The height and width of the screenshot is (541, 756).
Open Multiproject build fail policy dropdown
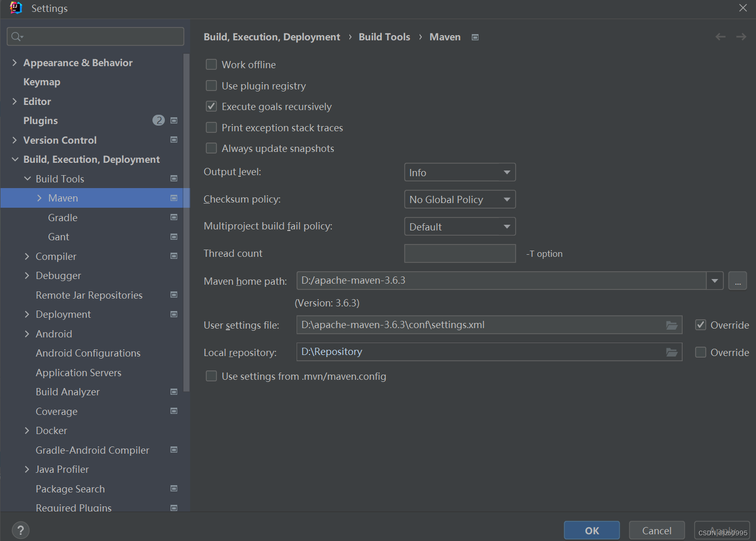[460, 227]
